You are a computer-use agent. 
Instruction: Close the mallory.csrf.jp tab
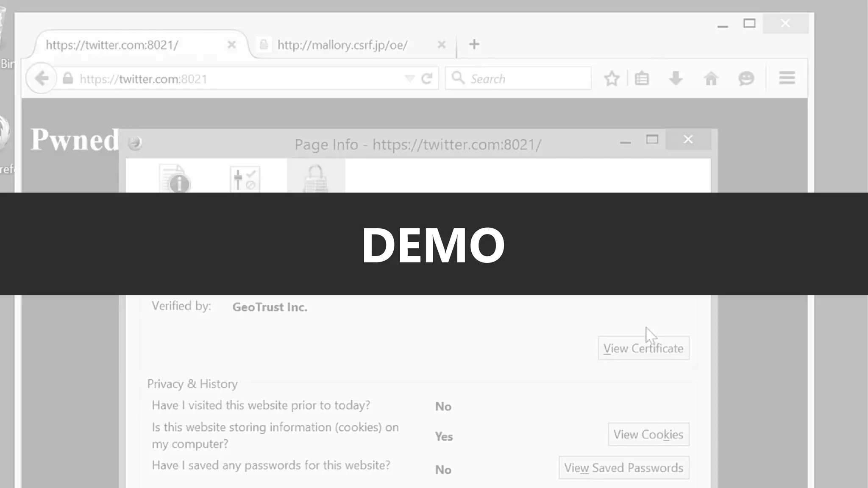[442, 44]
